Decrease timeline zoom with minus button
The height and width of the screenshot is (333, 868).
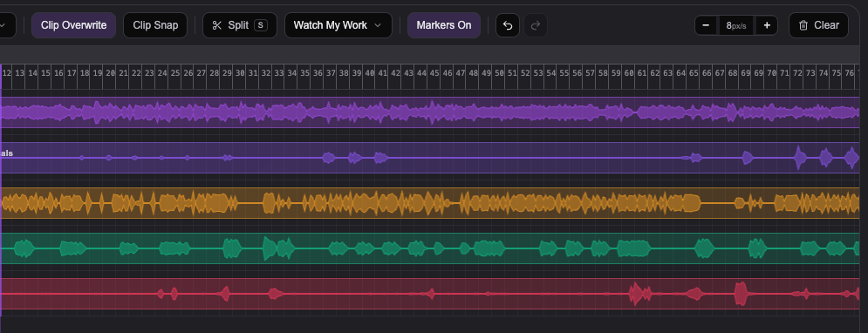707,25
